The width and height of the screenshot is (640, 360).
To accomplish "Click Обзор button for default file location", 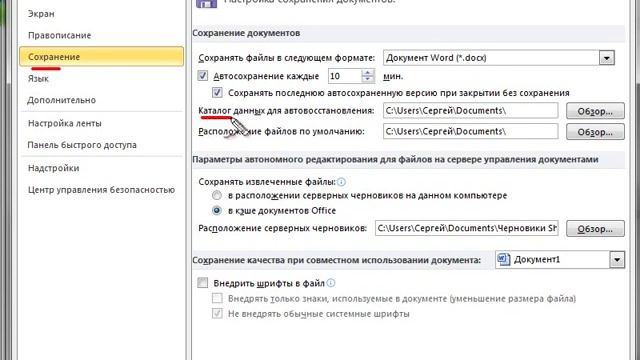I will click(x=595, y=132).
